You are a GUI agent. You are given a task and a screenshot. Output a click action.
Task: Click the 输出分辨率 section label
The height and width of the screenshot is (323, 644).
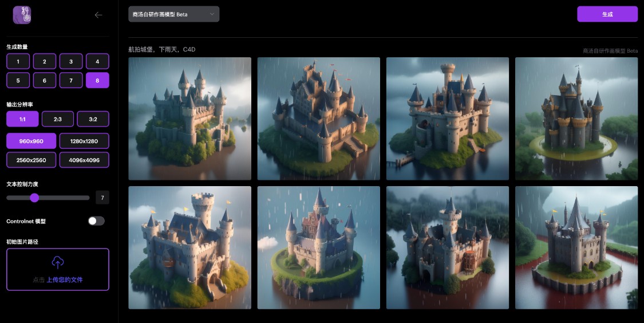pos(19,104)
